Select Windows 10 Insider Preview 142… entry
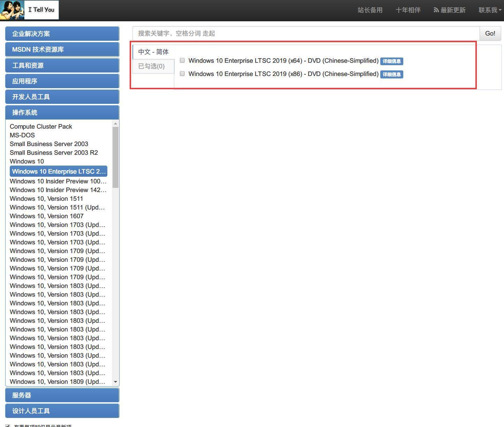Viewport: 504px width, 427px height. point(58,190)
